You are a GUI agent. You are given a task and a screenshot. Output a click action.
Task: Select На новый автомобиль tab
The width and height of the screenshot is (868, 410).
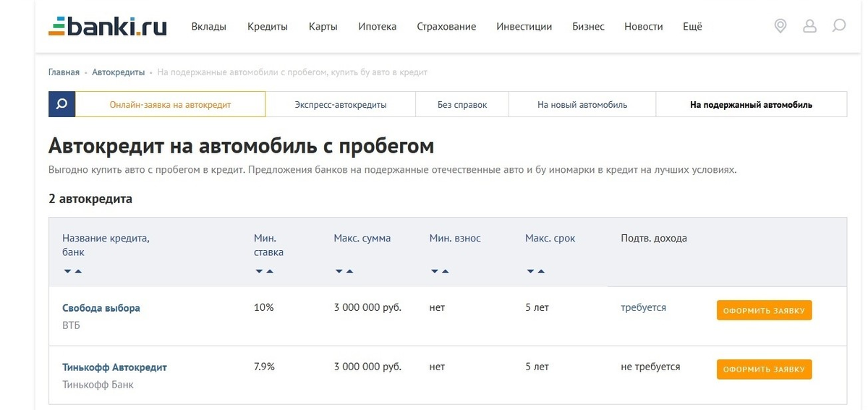click(x=582, y=104)
